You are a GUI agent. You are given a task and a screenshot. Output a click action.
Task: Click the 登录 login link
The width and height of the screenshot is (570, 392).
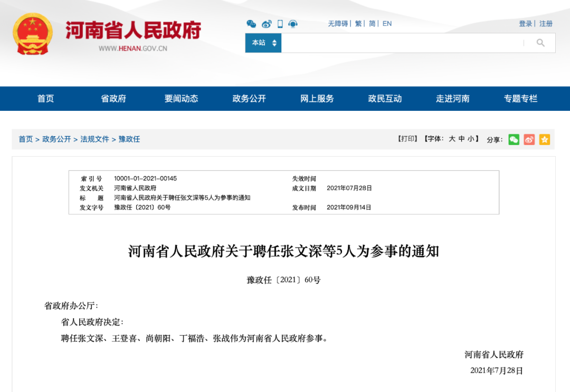point(524,24)
